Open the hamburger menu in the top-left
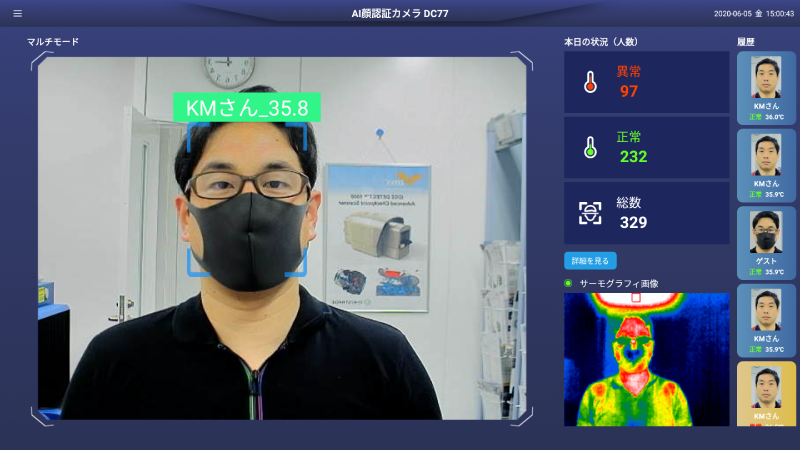Viewport: 800px width, 450px height. 17,14
